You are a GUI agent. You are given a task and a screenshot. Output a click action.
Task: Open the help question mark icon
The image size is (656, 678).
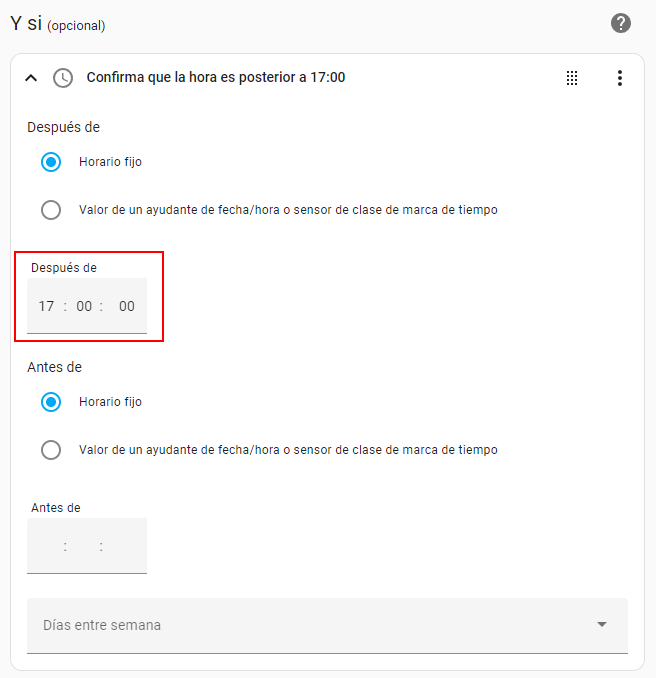click(x=621, y=23)
